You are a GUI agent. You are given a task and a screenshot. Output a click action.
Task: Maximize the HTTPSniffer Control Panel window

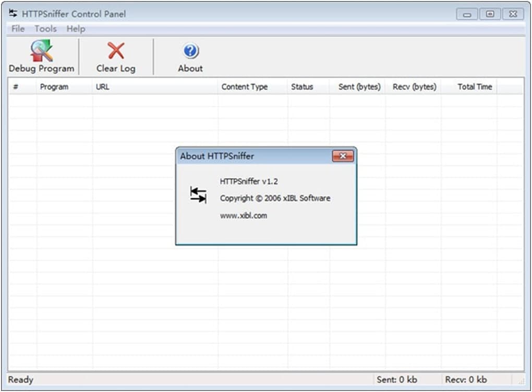coord(490,14)
